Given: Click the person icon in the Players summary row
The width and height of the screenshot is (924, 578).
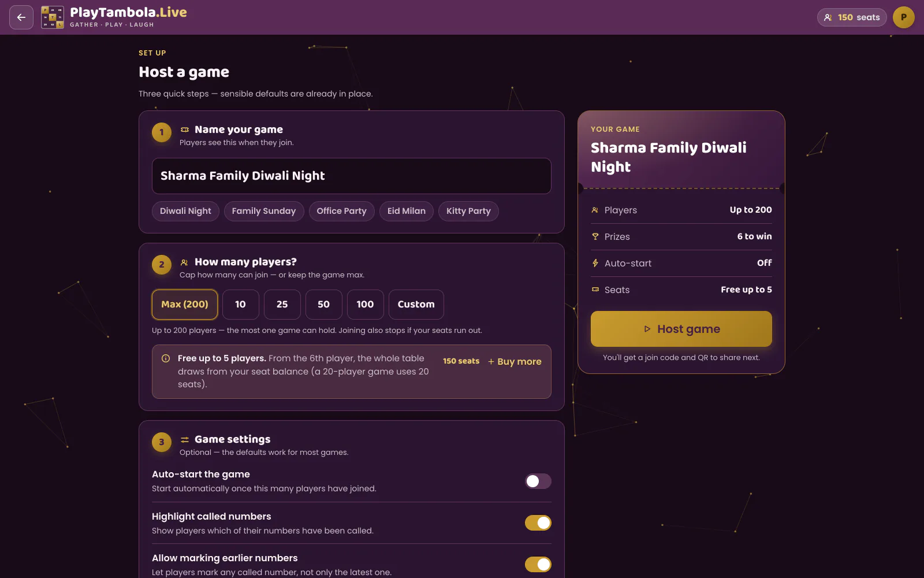Looking at the screenshot, I should click(595, 210).
